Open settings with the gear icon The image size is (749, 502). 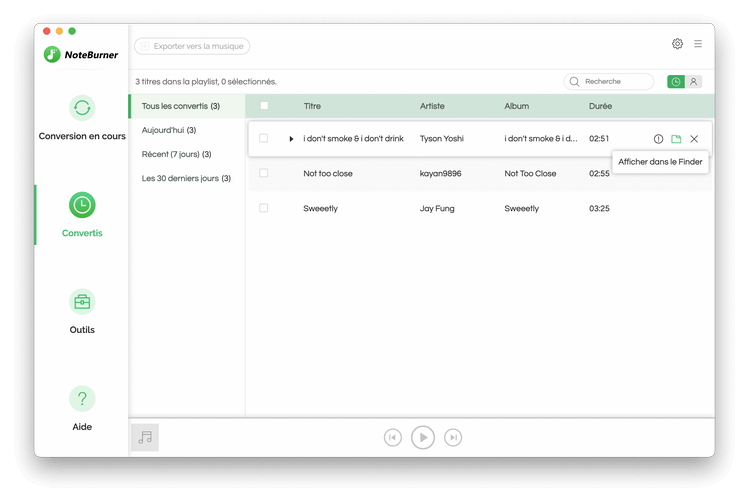click(x=677, y=44)
